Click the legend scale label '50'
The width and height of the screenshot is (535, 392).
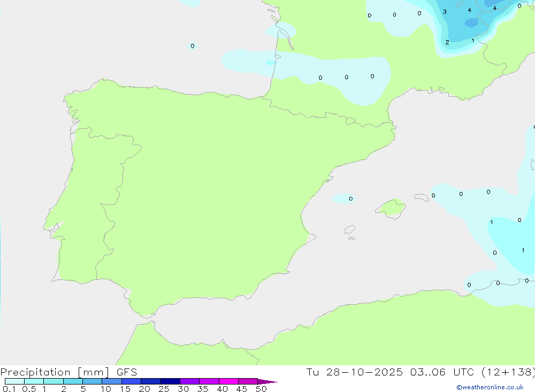point(262,389)
